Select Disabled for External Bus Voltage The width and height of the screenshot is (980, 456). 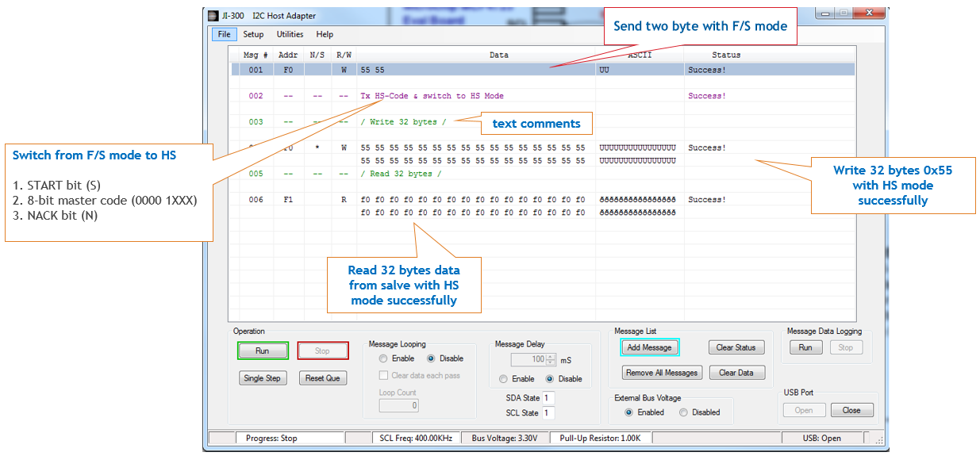pyautogui.click(x=683, y=412)
